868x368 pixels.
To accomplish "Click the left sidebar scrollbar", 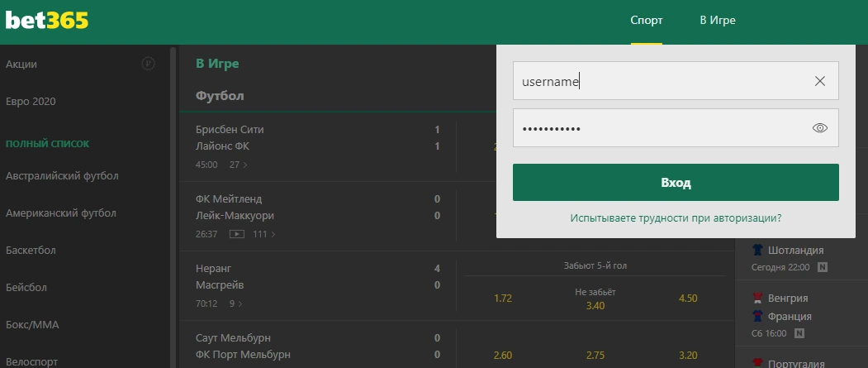I will (x=173, y=207).
